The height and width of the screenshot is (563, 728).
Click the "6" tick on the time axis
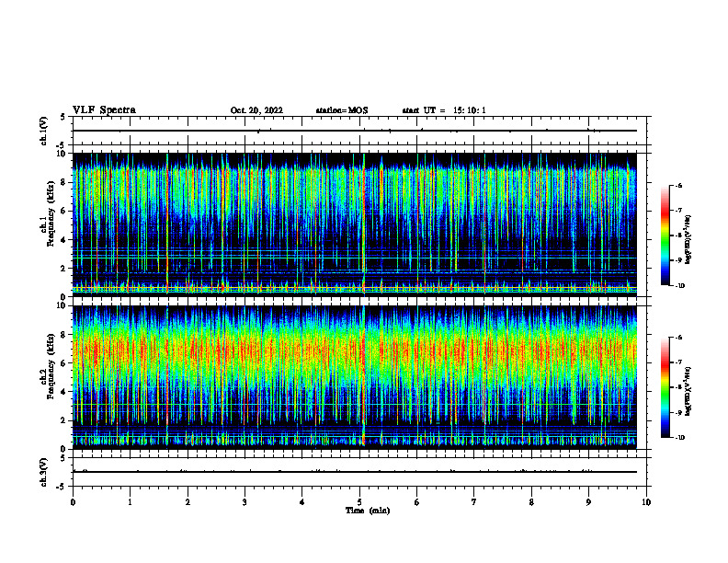pyautogui.click(x=417, y=502)
